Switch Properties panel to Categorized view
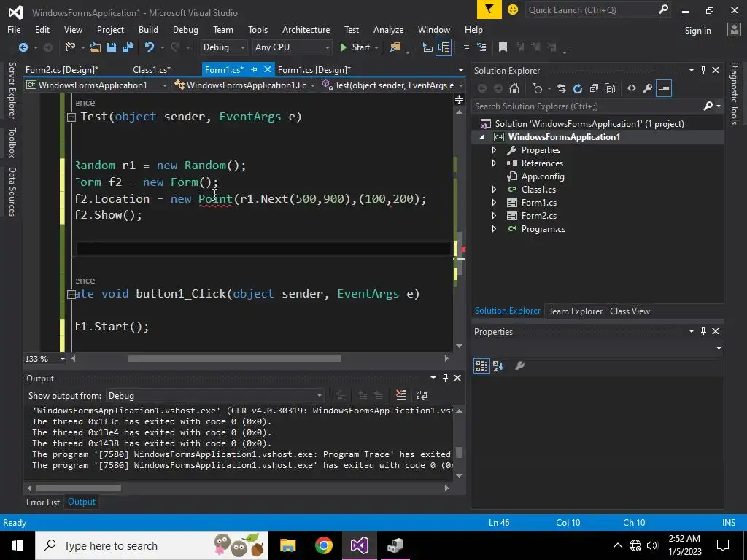The width and height of the screenshot is (747, 560). 481,366
